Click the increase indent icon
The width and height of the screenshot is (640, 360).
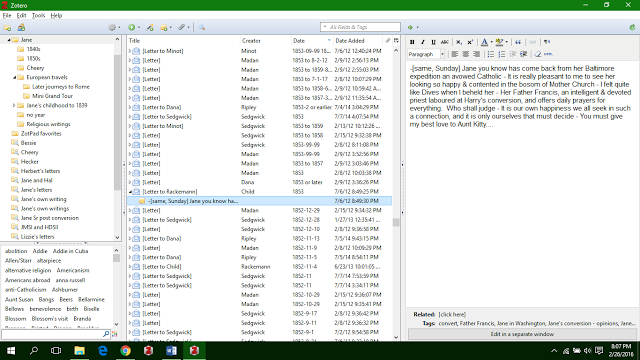coord(524,54)
